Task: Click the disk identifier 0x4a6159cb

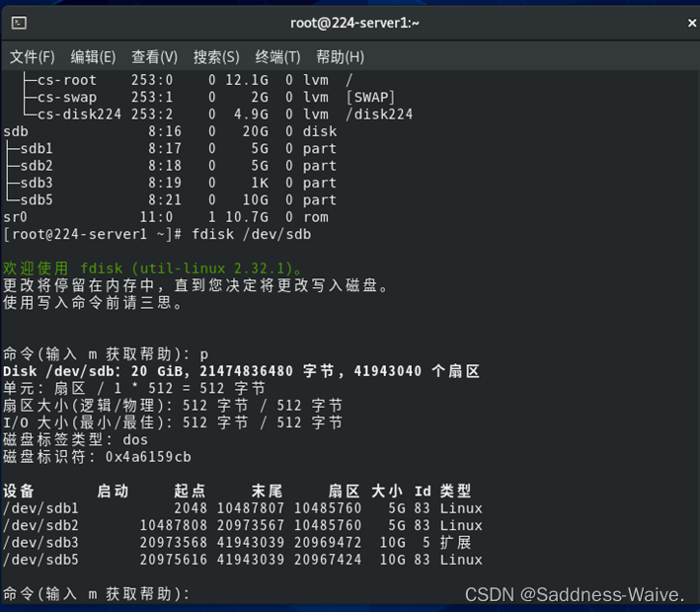Action: click(148, 457)
